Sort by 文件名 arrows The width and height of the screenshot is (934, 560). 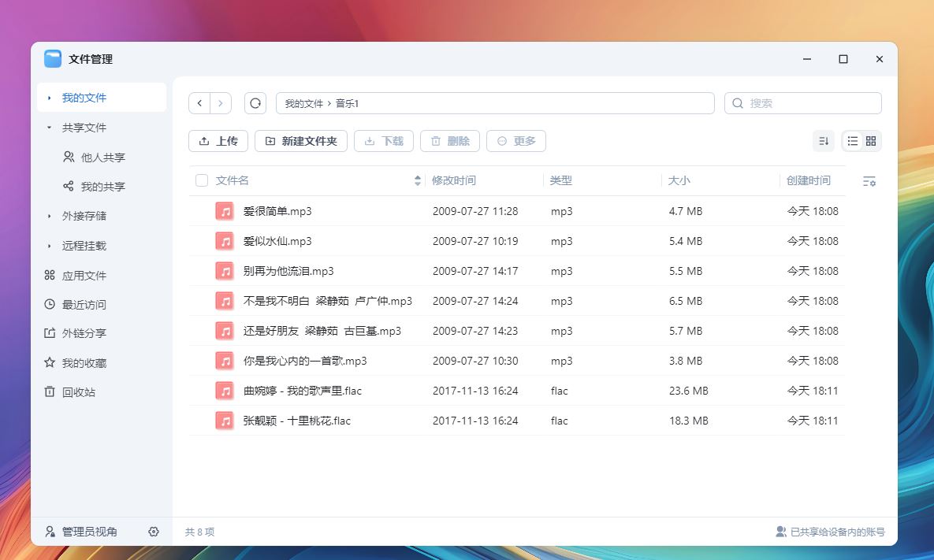click(x=418, y=180)
